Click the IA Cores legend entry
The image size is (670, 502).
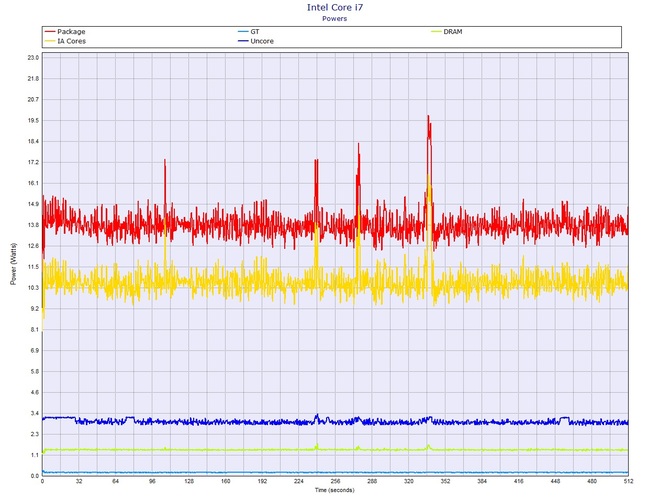(65, 41)
